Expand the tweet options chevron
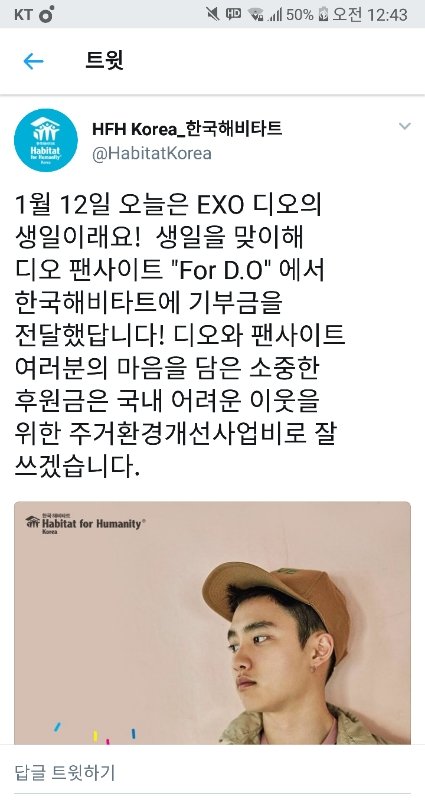Viewport: 425px width, 800px height. (x=405, y=126)
